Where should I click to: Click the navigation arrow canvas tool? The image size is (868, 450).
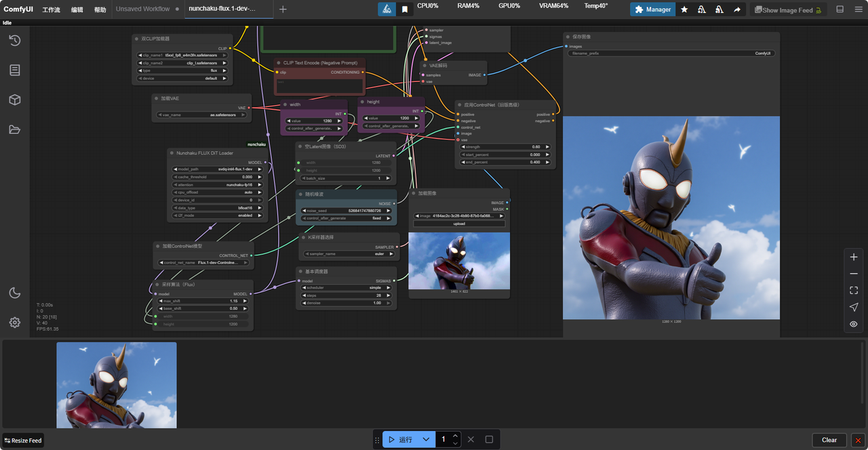click(854, 308)
